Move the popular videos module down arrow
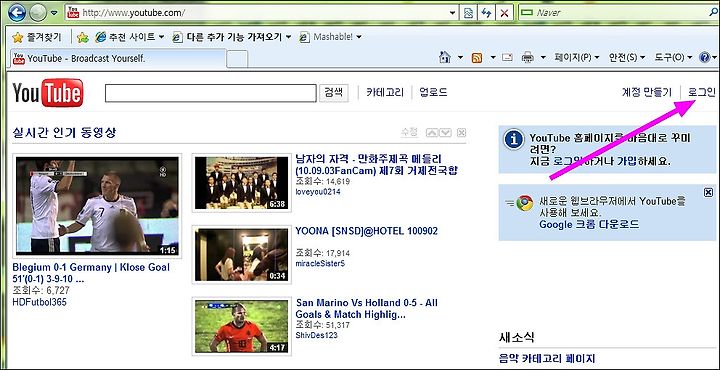This screenshot has width=720, height=370. point(445,133)
